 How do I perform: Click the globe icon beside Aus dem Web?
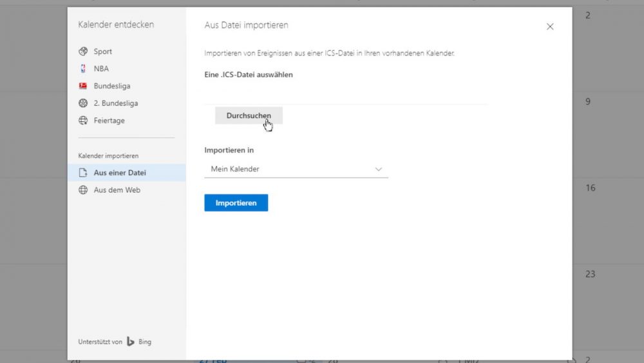(83, 190)
